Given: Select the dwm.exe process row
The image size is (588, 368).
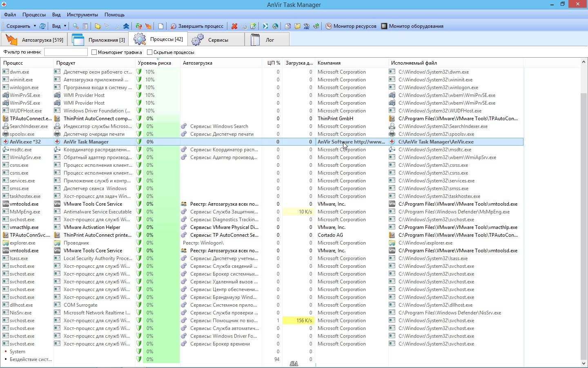Looking at the screenshot, I should tap(262, 72).
